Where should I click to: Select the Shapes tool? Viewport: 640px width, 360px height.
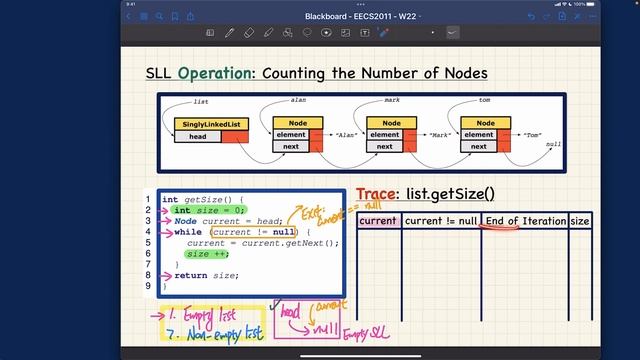(288, 33)
